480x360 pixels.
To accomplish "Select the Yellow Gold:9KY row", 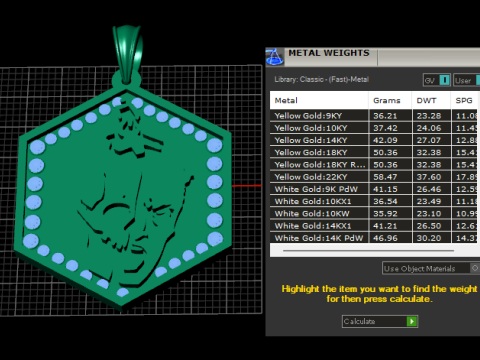I will (x=373, y=116).
